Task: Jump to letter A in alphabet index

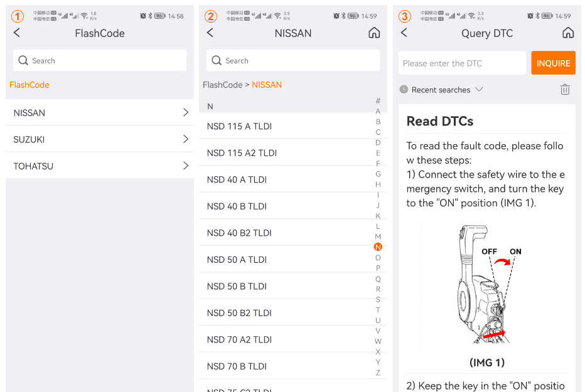Action: click(x=378, y=111)
